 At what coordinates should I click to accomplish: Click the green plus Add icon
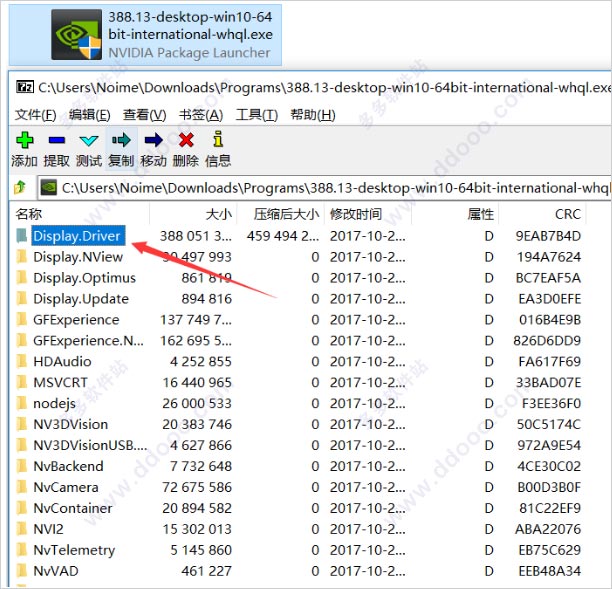click(x=24, y=140)
